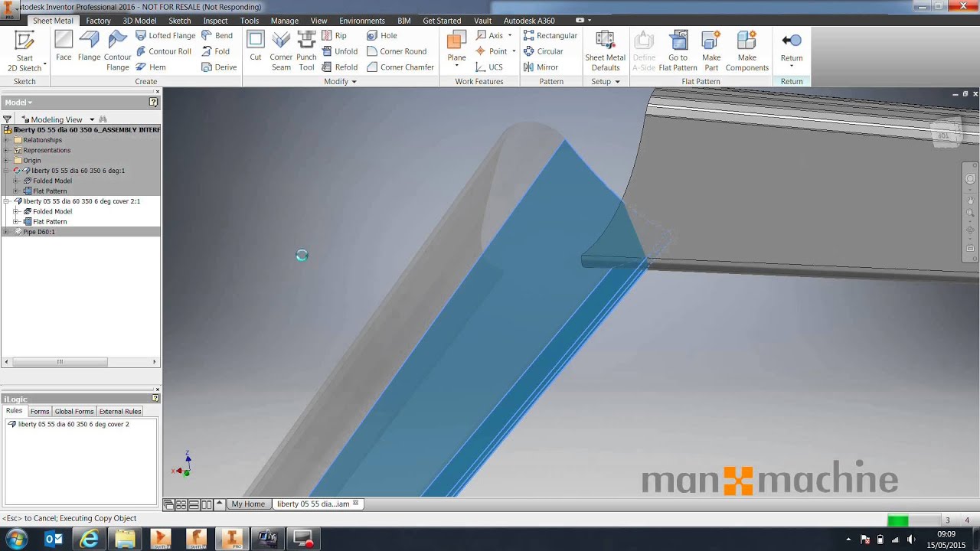Select Pipe D60:1 in browser

(39, 232)
